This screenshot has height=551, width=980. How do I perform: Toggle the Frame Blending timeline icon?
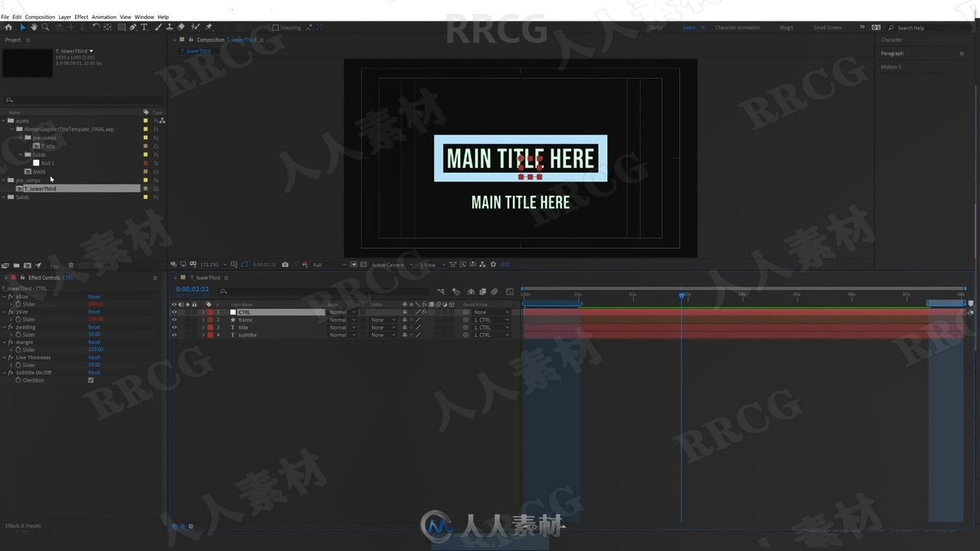(x=482, y=292)
